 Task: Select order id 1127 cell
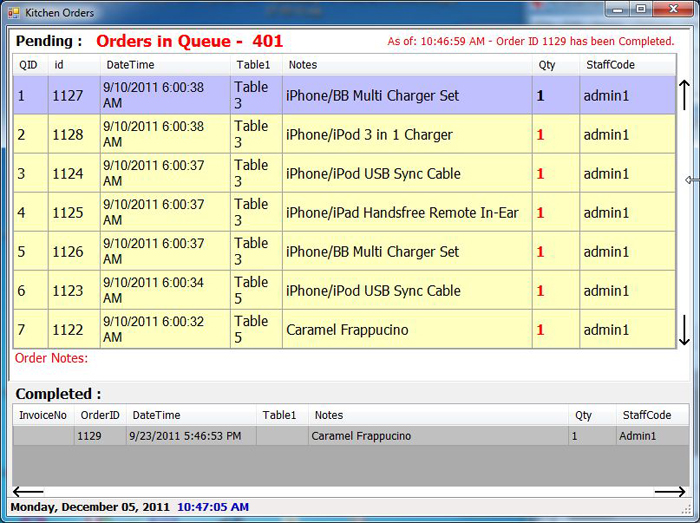coord(74,95)
